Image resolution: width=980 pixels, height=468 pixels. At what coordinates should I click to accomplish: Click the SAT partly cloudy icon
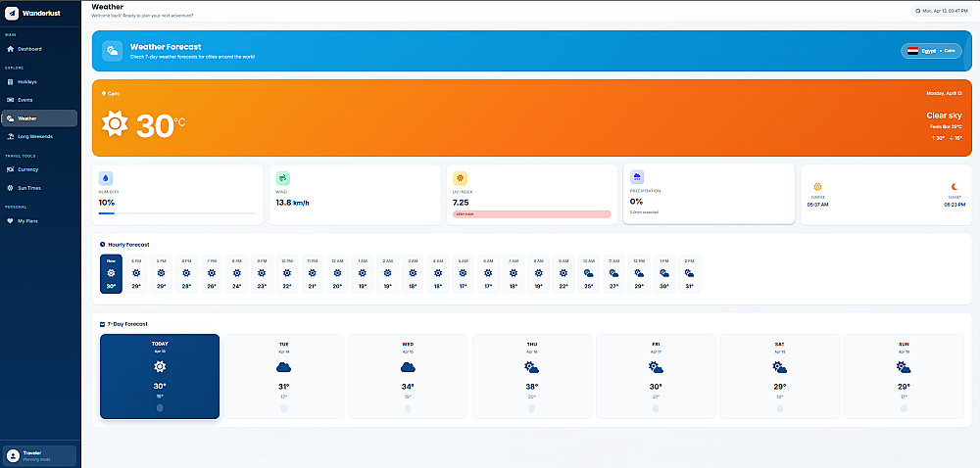[x=779, y=367]
